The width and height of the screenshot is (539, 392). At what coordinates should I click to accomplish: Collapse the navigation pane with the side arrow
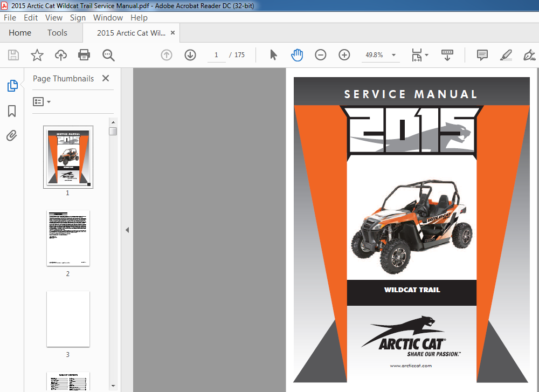click(x=127, y=230)
